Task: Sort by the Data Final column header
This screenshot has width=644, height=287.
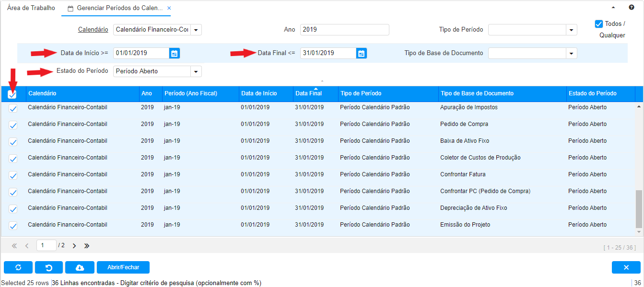Action: click(x=308, y=93)
